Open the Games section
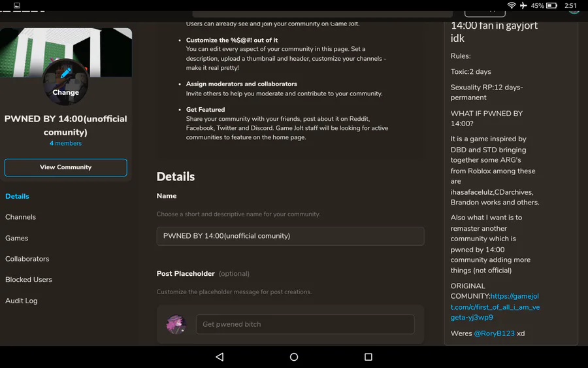Screen dimensions: 588x368 click(x=16, y=238)
